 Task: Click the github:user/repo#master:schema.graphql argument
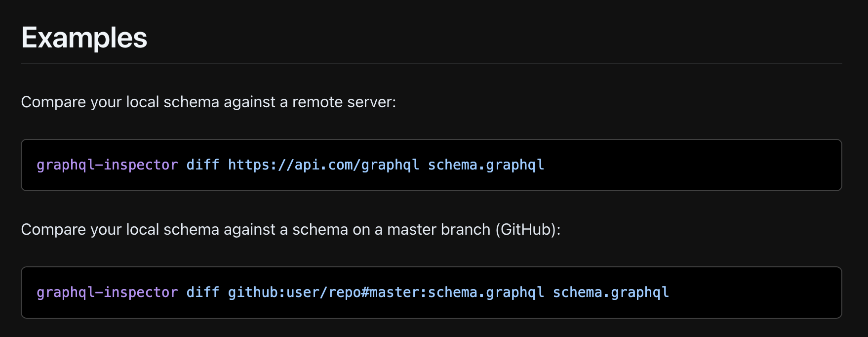[x=386, y=293]
